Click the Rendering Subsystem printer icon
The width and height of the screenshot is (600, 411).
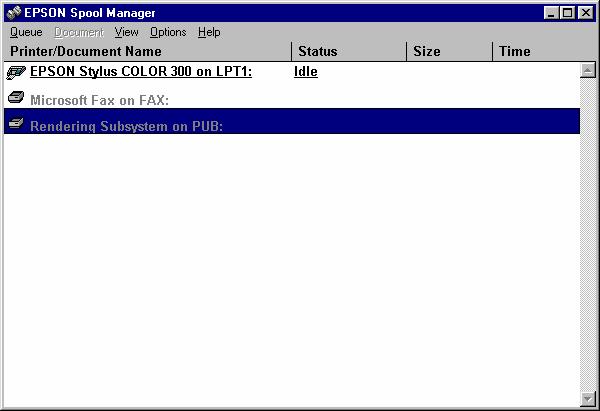click(x=16, y=123)
